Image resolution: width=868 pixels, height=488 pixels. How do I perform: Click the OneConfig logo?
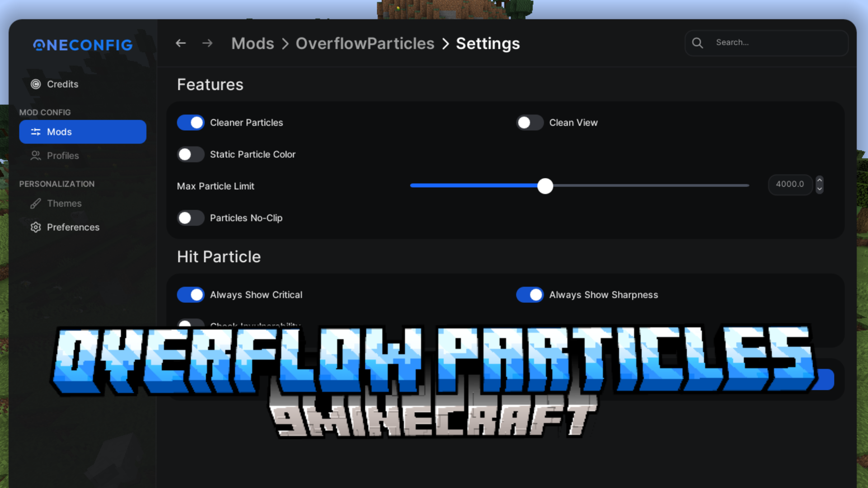(83, 45)
